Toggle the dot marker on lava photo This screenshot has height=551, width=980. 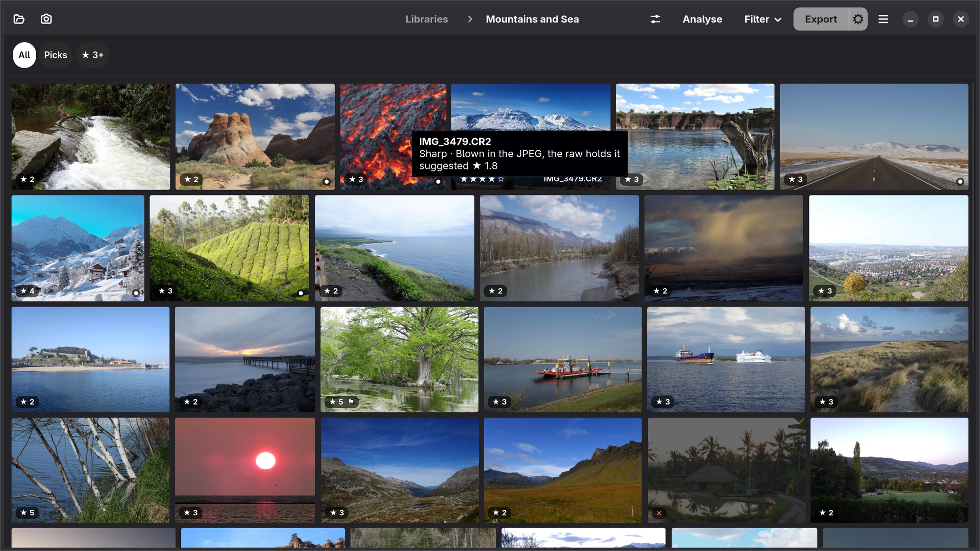tap(438, 181)
